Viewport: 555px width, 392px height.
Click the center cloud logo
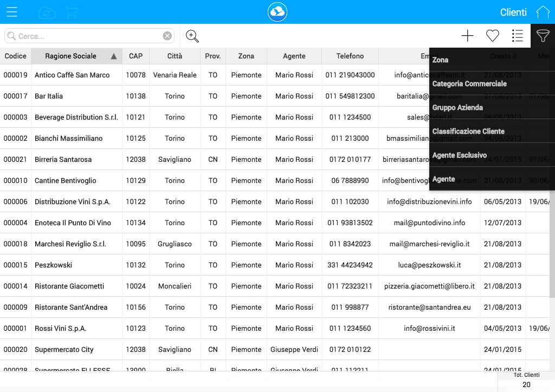click(x=277, y=12)
